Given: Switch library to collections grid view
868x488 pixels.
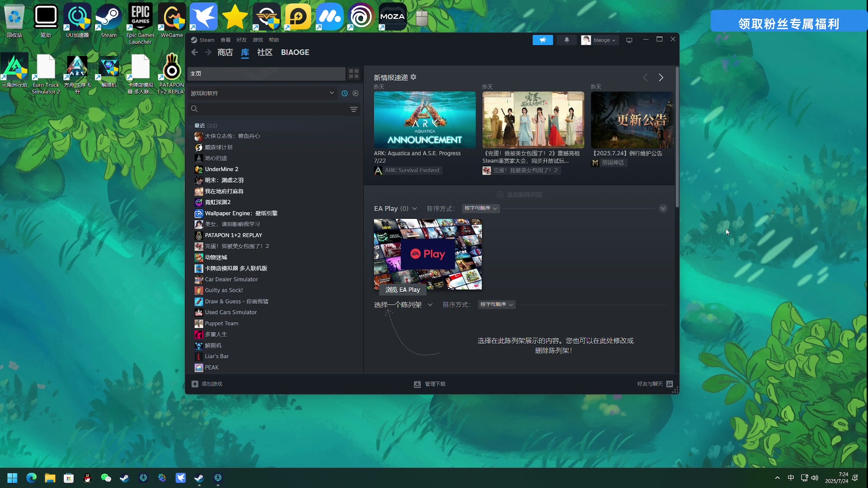Looking at the screenshot, I should click(x=354, y=74).
